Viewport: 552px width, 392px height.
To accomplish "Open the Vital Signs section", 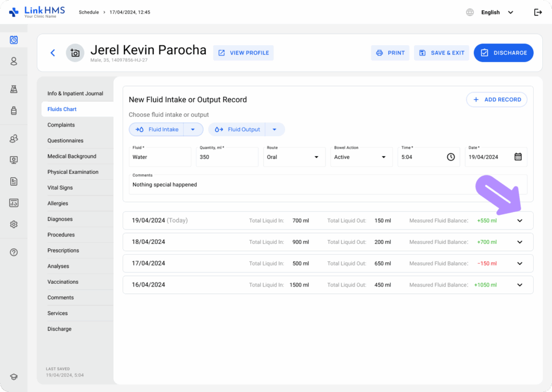I will tap(60, 187).
